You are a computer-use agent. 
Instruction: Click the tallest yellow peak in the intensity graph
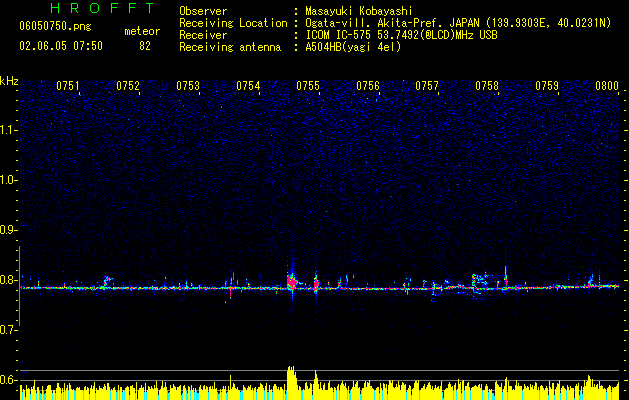click(291, 381)
